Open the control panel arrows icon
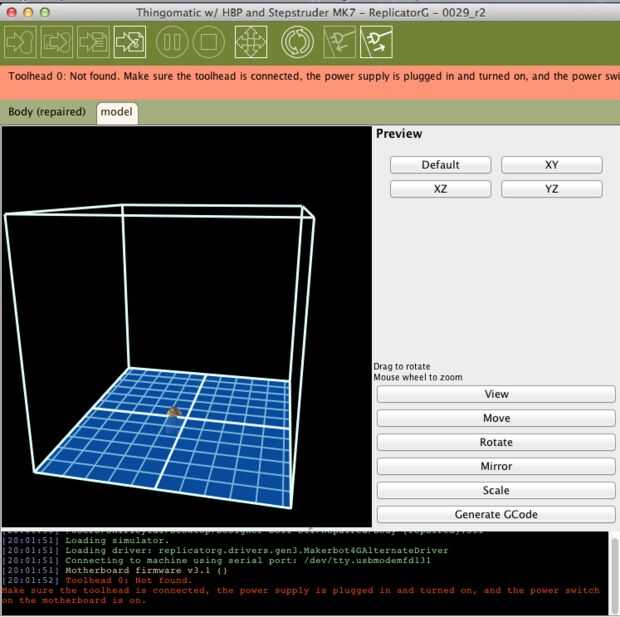Screen dimensions: 620x617 point(251,42)
